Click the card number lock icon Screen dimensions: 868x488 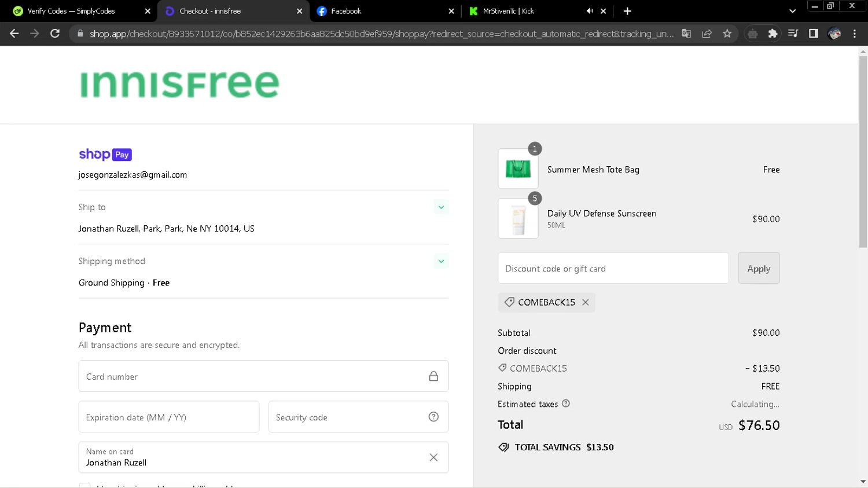433,376
